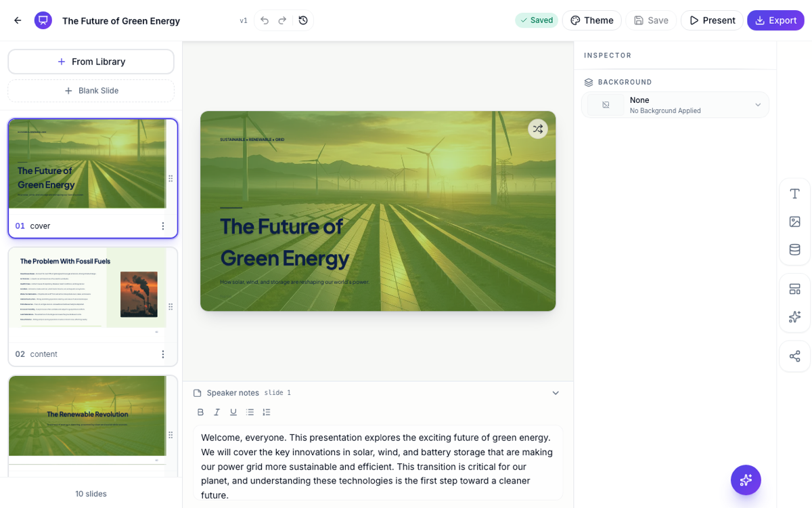The width and height of the screenshot is (812, 508).
Task: Grab the drag handle of slide 01
Action: (x=171, y=179)
